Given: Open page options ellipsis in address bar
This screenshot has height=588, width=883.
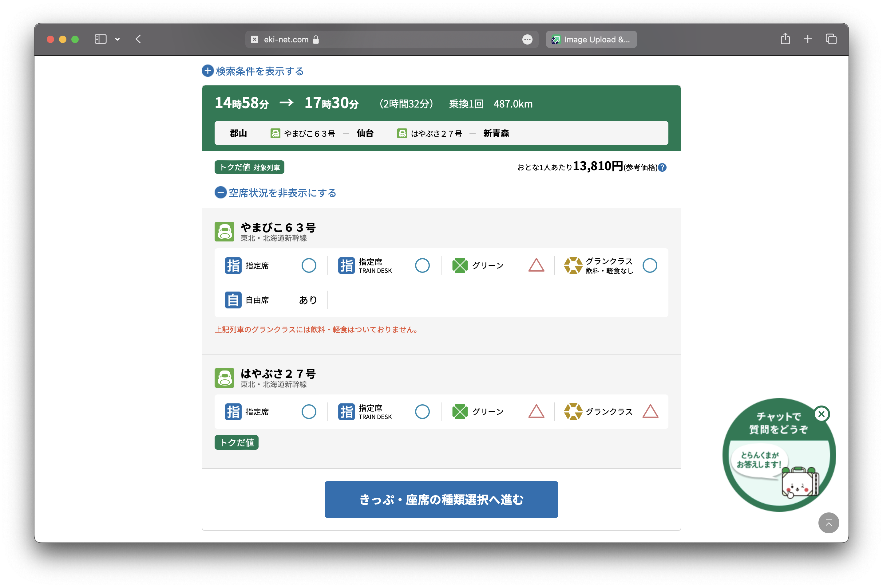Looking at the screenshot, I should click(x=527, y=39).
